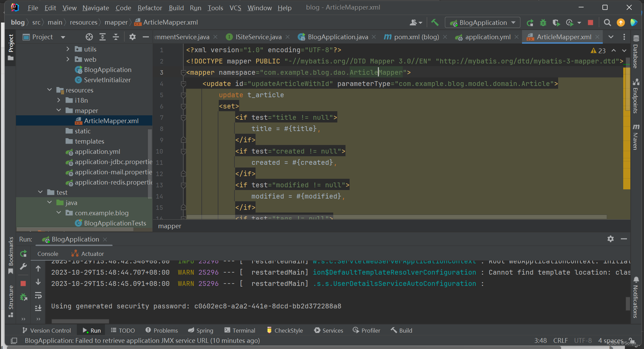Screen dimensions: 644x349
Task: Start debugging with the bug icon
Action: pos(543,23)
